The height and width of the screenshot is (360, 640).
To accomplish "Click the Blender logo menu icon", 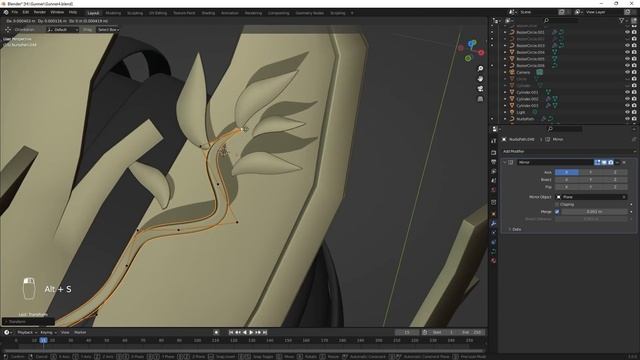I will pos(6,13).
